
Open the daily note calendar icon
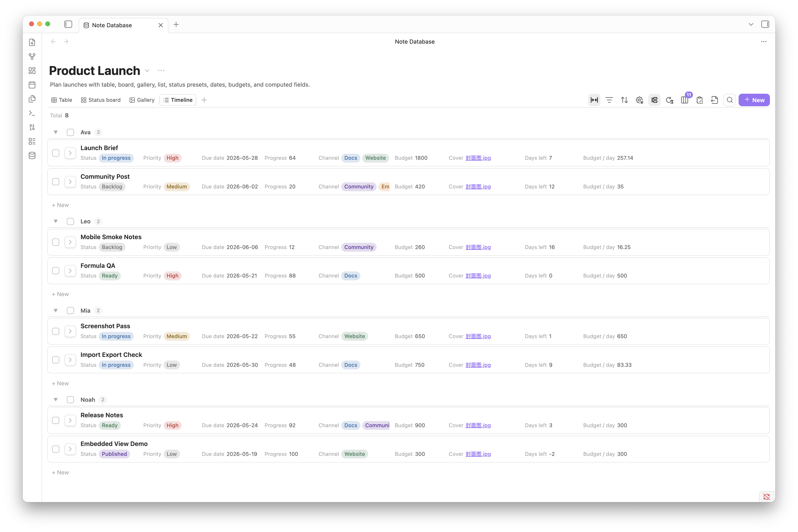click(x=32, y=85)
